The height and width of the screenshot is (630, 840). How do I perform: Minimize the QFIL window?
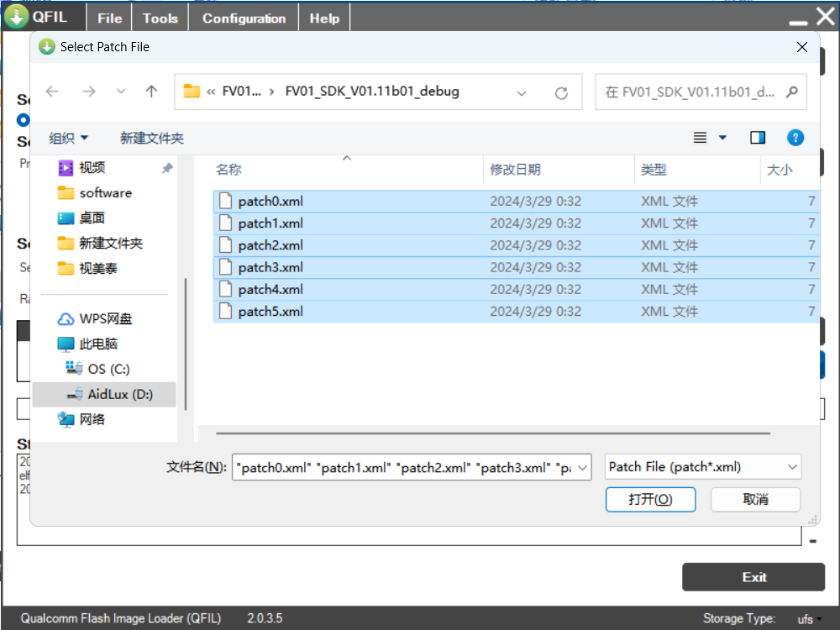[798, 22]
